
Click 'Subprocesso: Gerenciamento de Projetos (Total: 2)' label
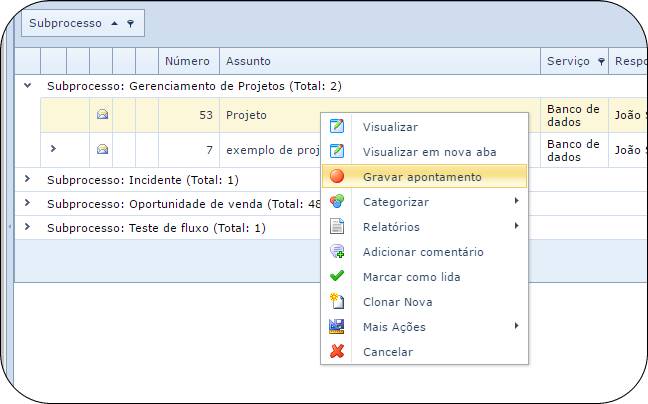coord(194,86)
